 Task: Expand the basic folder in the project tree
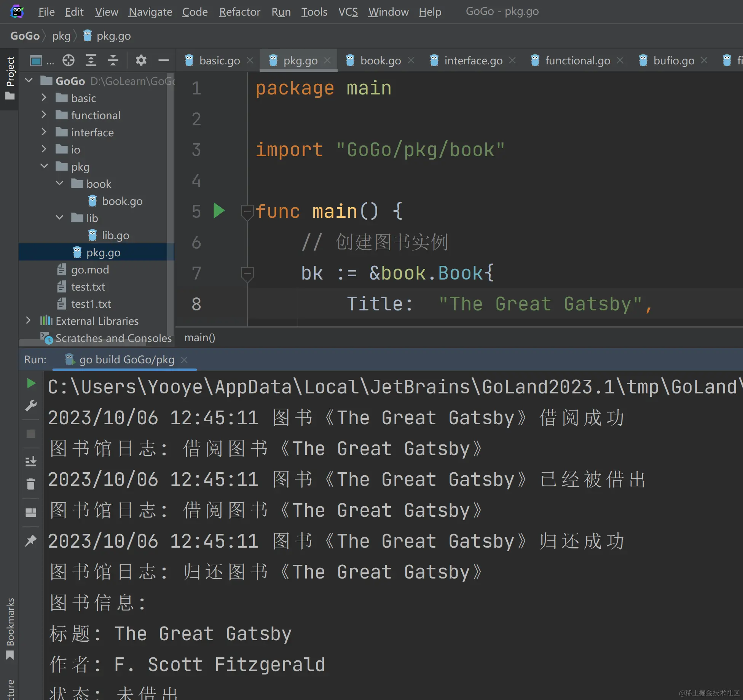44,97
